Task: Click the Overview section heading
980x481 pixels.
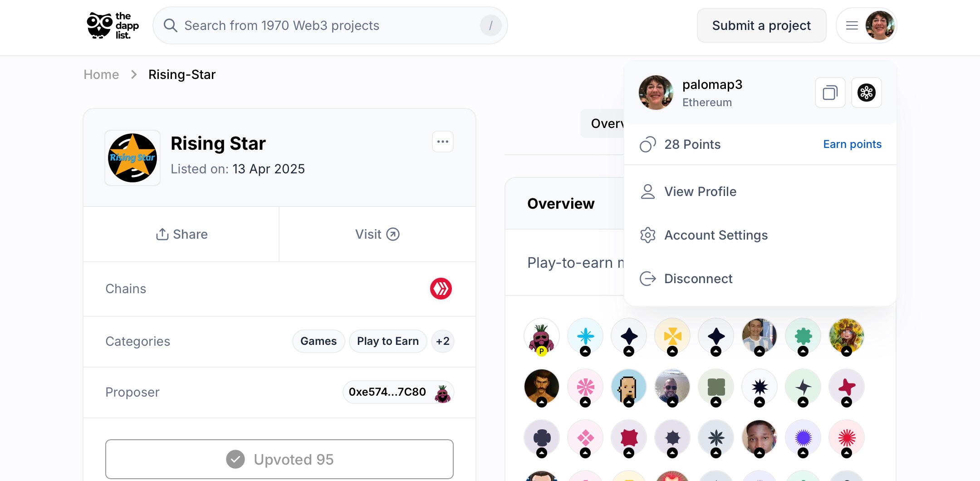Action: (561, 204)
